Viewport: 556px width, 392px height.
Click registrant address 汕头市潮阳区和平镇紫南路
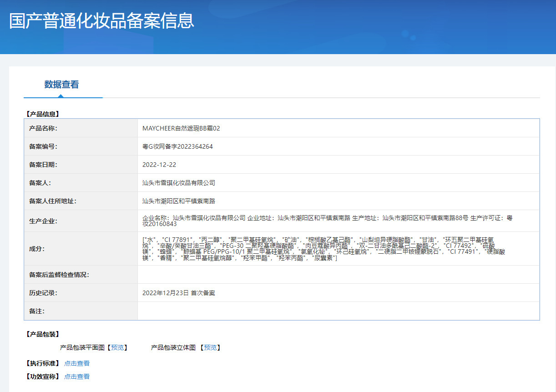click(179, 201)
